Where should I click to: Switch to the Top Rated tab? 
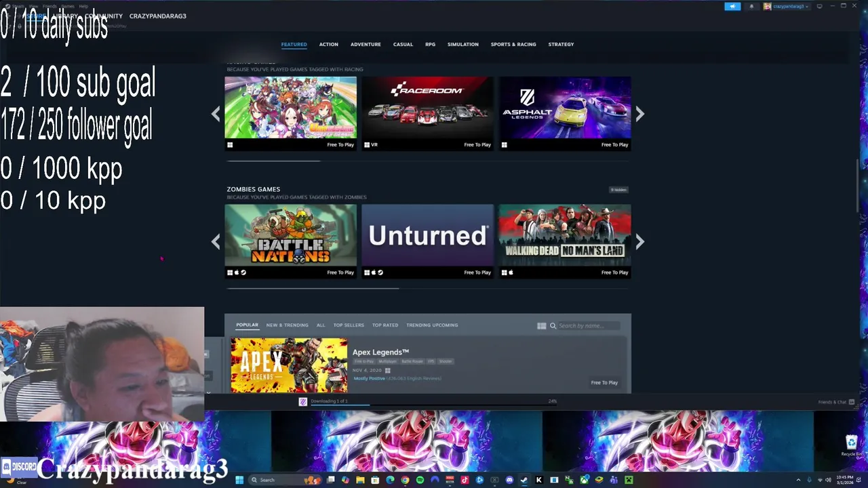[385, 325]
